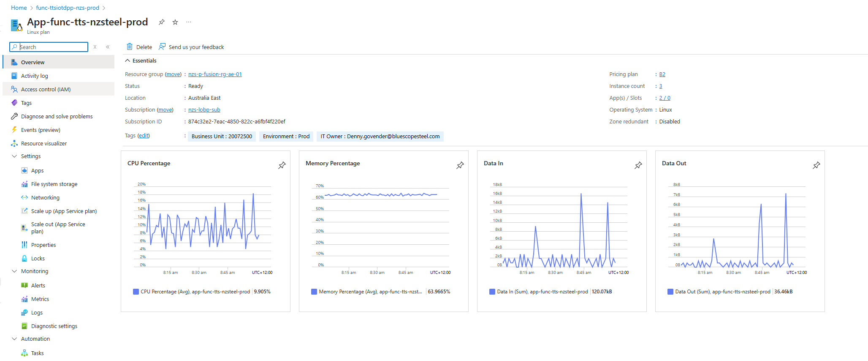Click the Networking icon
The height and width of the screenshot is (361, 868).
pyautogui.click(x=24, y=197)
